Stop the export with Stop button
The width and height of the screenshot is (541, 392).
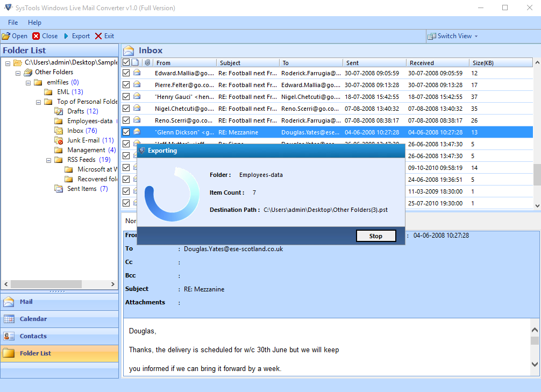click(x=376, y=236)
